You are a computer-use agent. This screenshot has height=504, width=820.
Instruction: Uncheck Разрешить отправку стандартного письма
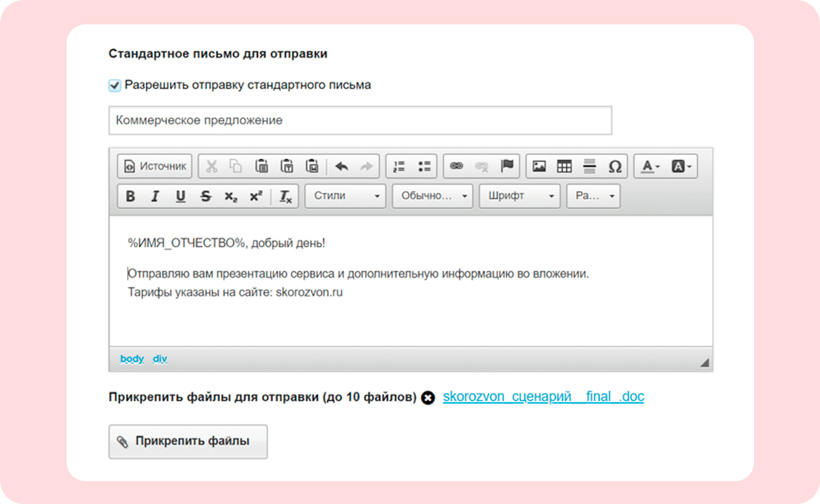pos(115,85)
